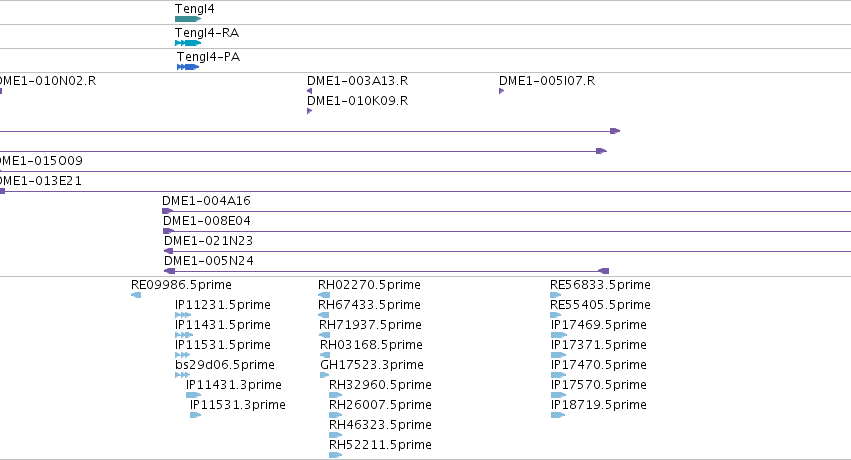Click the Tengl4-RA transcript glyph
This screenshot has width=851, height=460.
click(x=188, y=43)
